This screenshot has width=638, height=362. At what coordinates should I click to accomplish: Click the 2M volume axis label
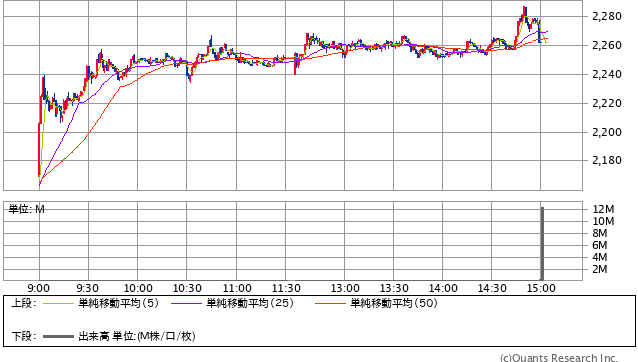coord(600,269)
